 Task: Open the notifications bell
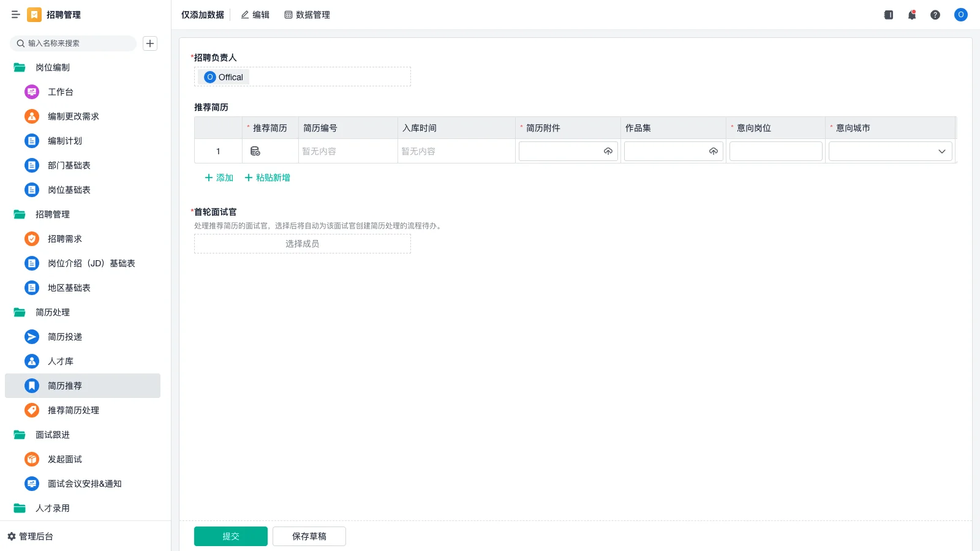coord(911,15)
